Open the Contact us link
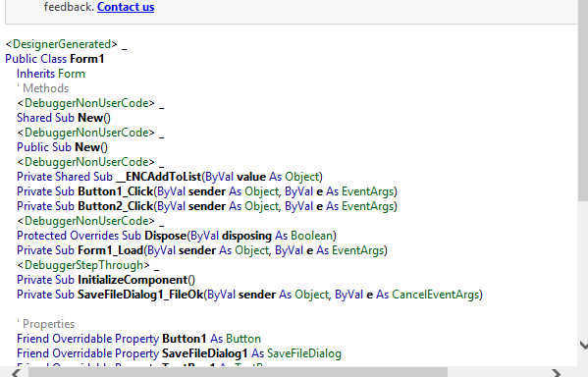 pos(126,7)
